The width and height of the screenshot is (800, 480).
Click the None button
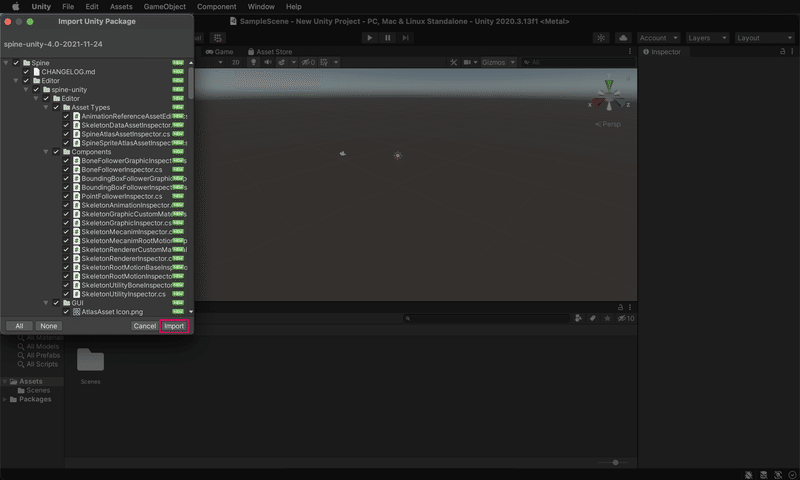click(x=49, y=326)
